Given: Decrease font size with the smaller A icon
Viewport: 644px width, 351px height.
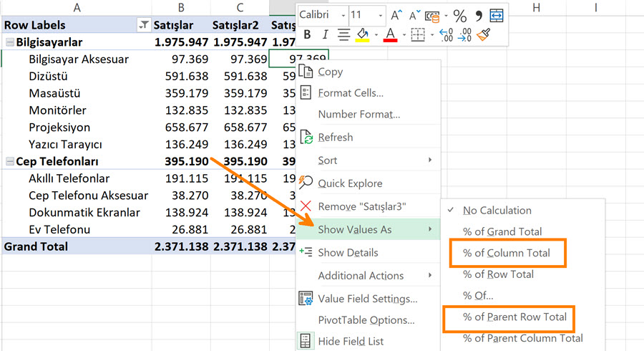Looking at the screenshot, I should tap(415, 16).
